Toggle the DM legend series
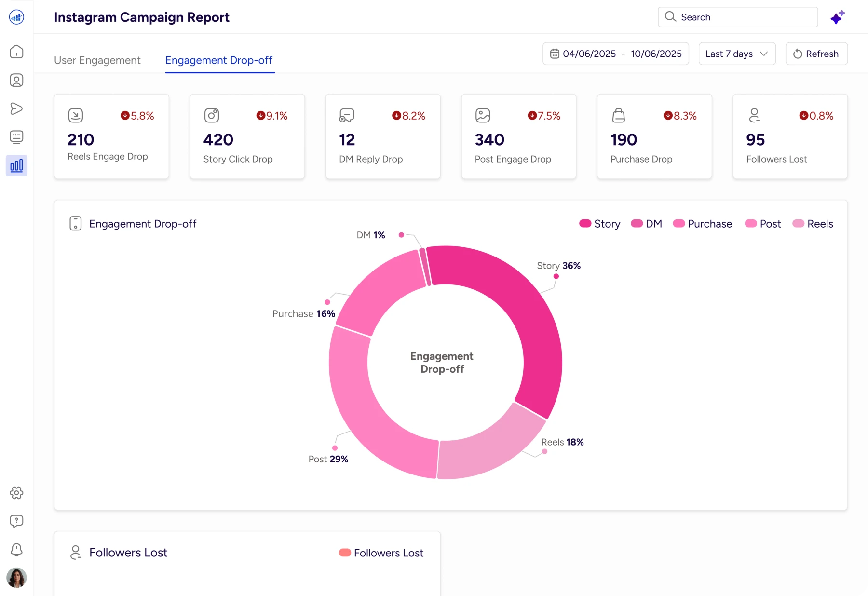868x596 pixels. click(x=646, y=224)
